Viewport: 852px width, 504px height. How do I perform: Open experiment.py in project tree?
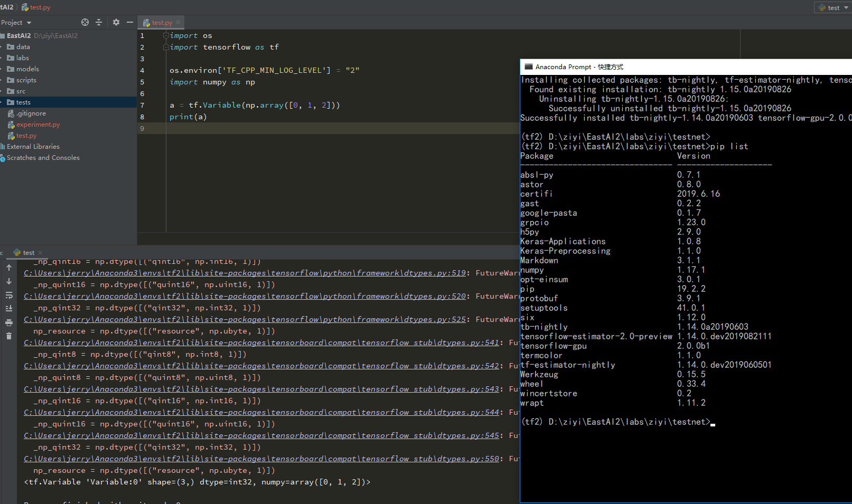pyautogui.click(x=38, y=125)
